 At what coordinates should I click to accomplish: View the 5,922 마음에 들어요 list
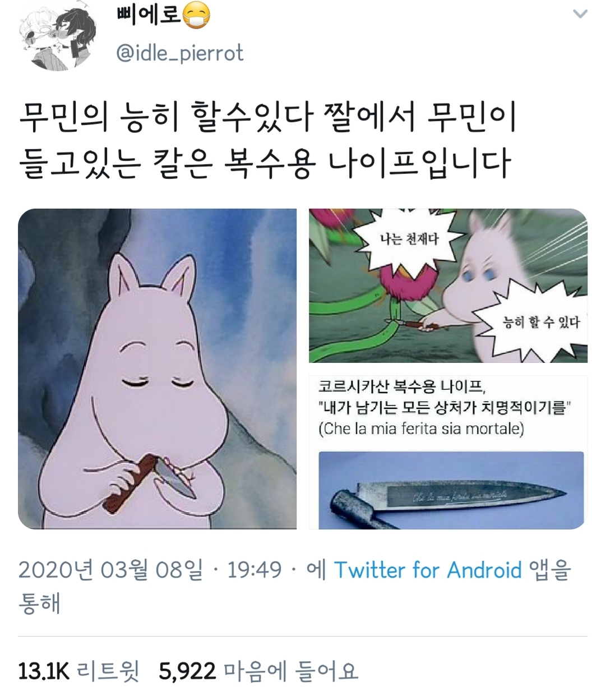(x=258, y=671)
